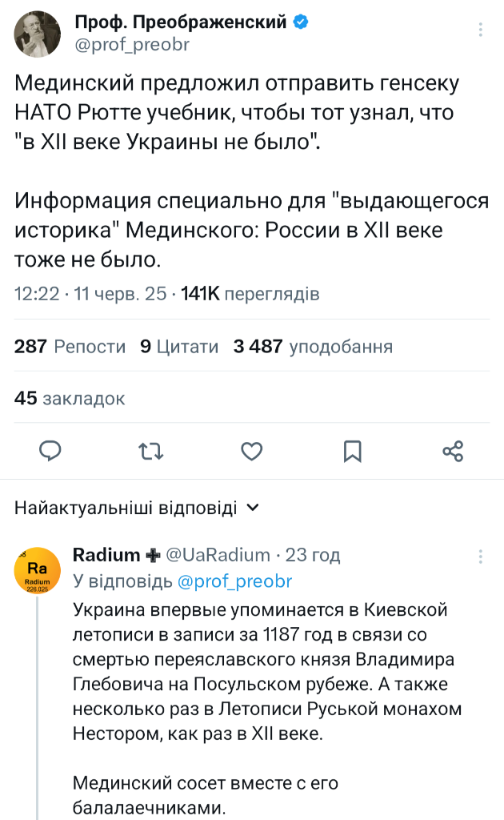The image size is (504, 820).
Task: Open the @prof_preobr mention link in reply
Action: [x=234, y=581]
